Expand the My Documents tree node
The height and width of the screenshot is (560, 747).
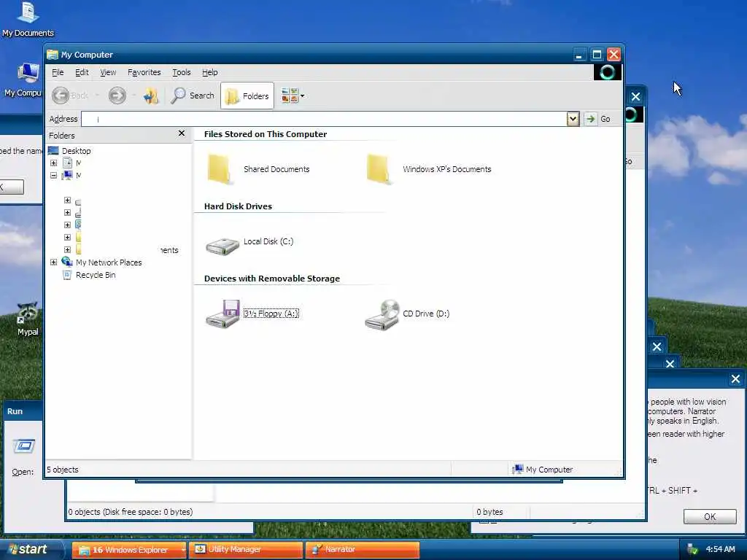tap(53, 163)
